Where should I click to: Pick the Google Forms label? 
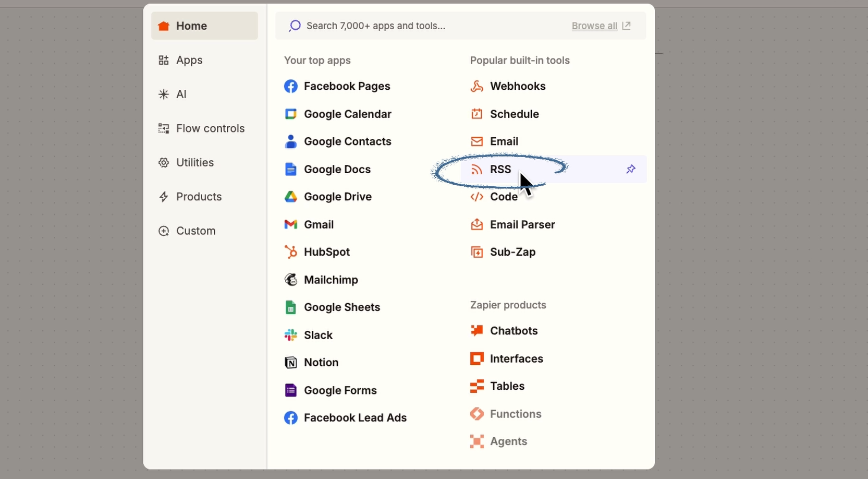tap(340, 390)
